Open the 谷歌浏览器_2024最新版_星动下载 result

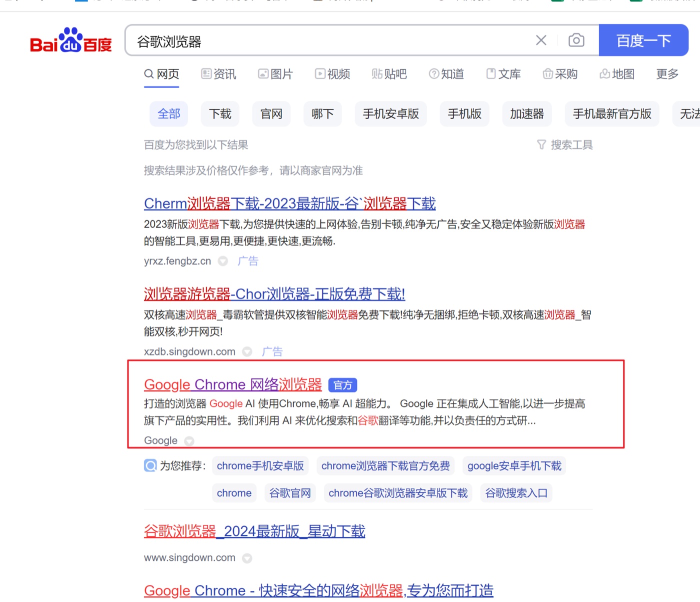coord(254,531)
